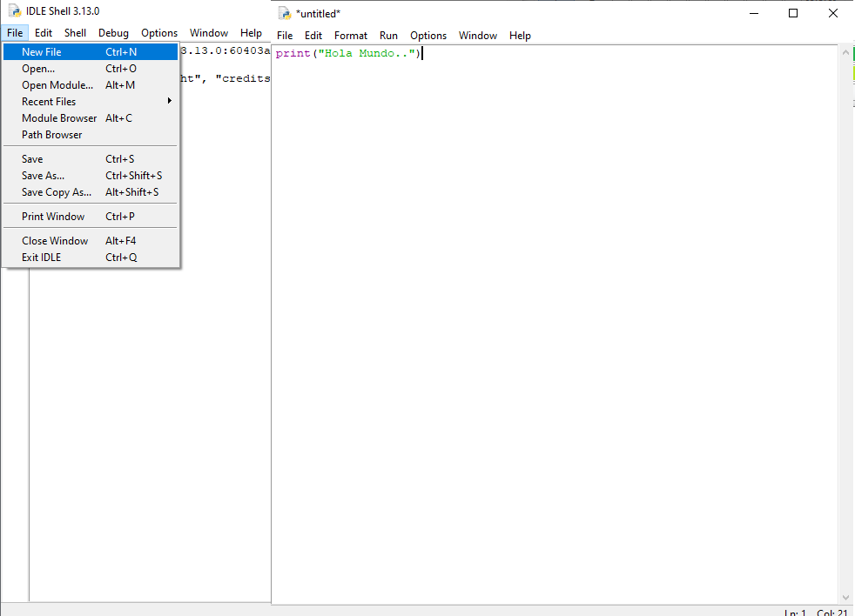Image resolution: width=855 pixels, height=616 pixels.
Task: Choose Save Copy As... entry
Action: point(91,192)
